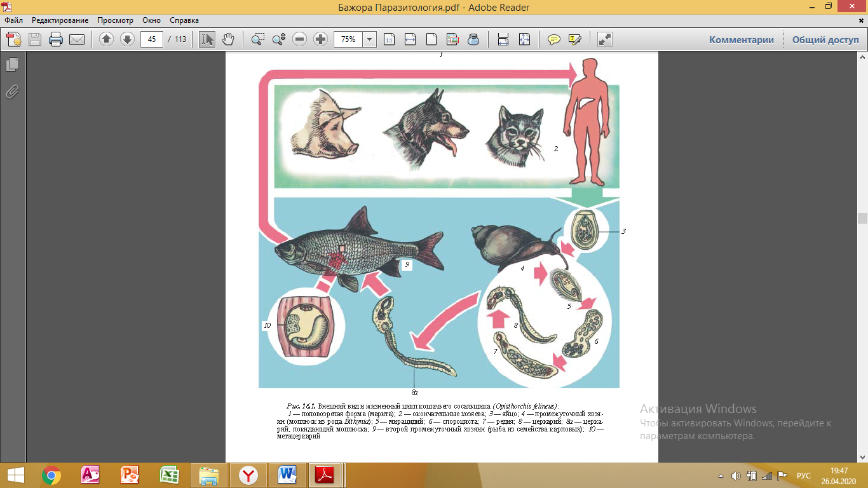
Task: Fit one full page in window
Action: tap(431, 39)
